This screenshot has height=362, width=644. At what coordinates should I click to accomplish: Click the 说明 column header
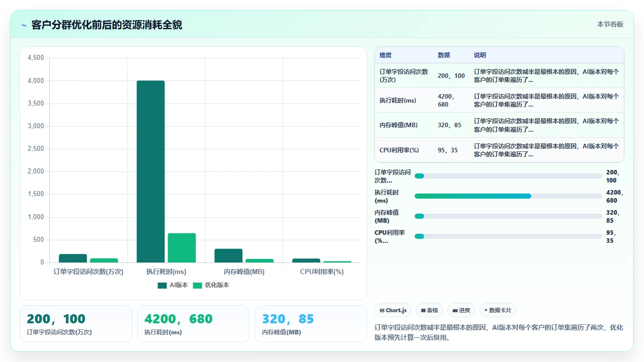(x=480, y=55)
